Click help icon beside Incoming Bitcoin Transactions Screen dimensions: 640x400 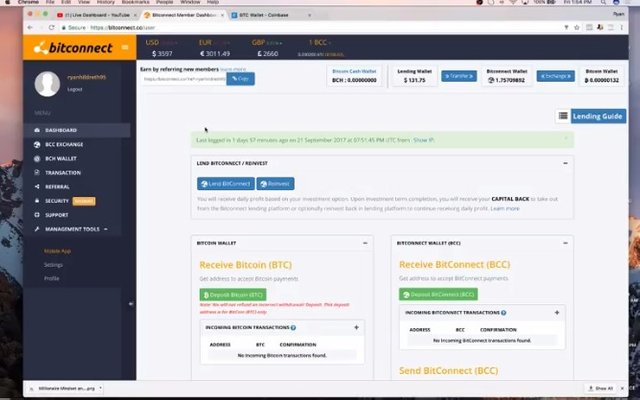click(293, 327)
